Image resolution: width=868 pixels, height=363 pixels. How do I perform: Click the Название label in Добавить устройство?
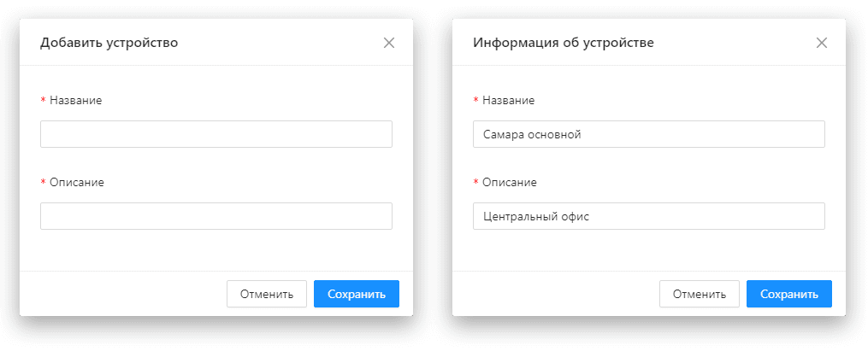point(76,101)
